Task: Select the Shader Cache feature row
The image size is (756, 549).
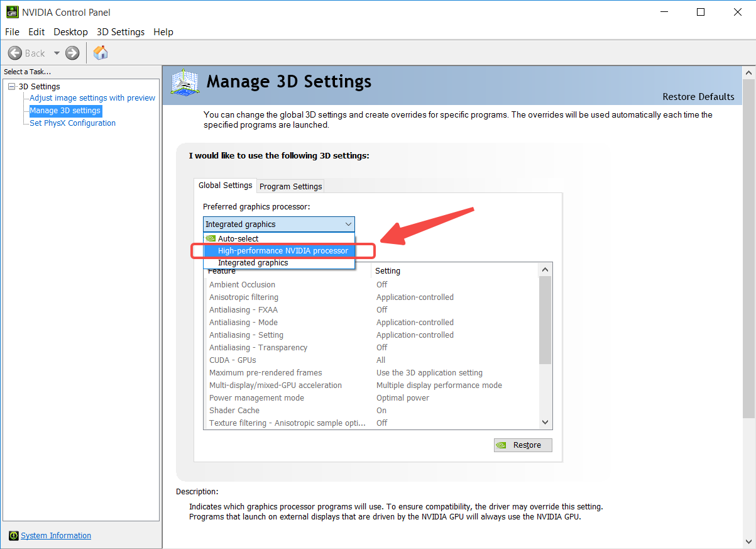Action: tap(371, 411)
